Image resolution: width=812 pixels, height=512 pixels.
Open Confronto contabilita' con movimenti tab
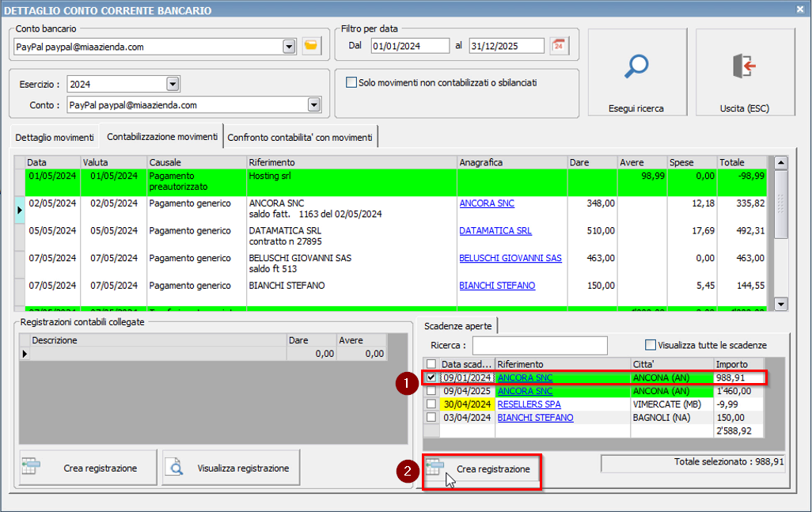300,137
